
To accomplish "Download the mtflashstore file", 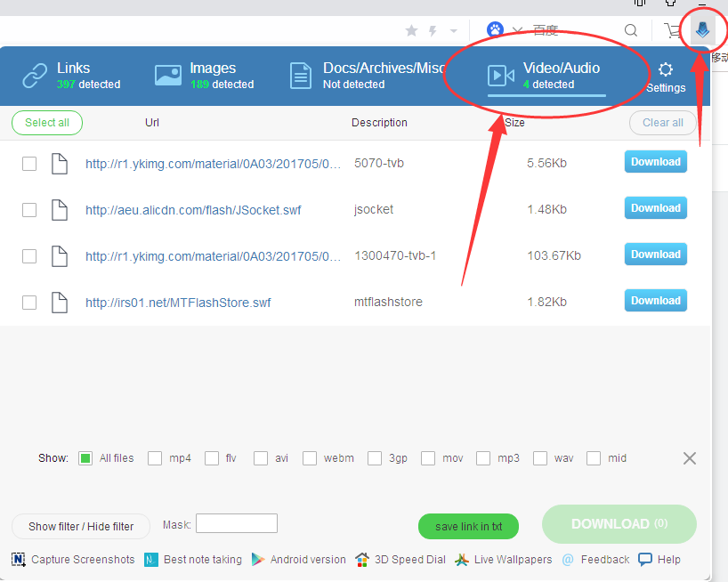I will 656,300.
